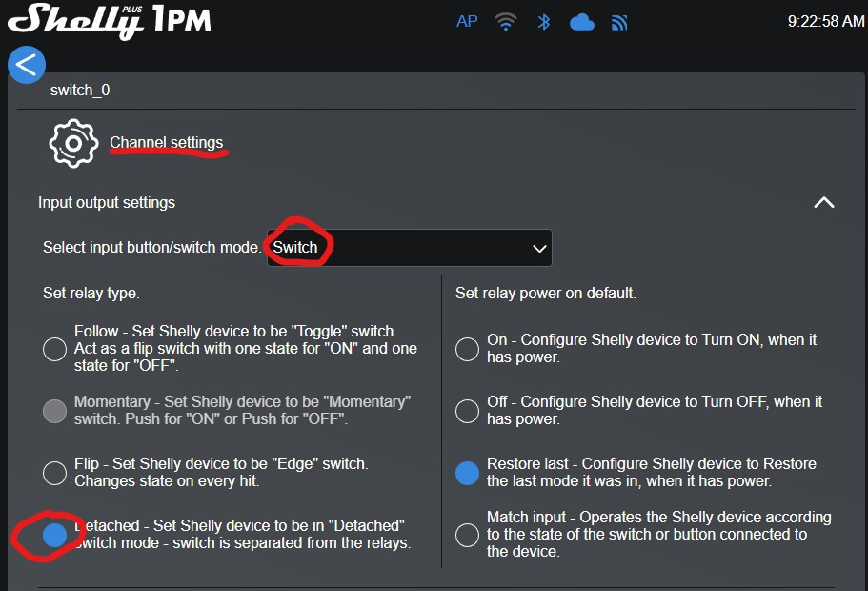The image size is (868, 591).
Task: Click the Detached option description text
Action: coord(242,535)
